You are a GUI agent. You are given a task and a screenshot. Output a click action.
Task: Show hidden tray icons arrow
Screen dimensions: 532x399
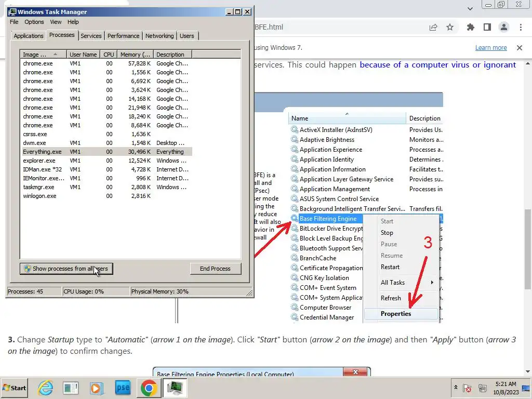click(x=456, y=388)
